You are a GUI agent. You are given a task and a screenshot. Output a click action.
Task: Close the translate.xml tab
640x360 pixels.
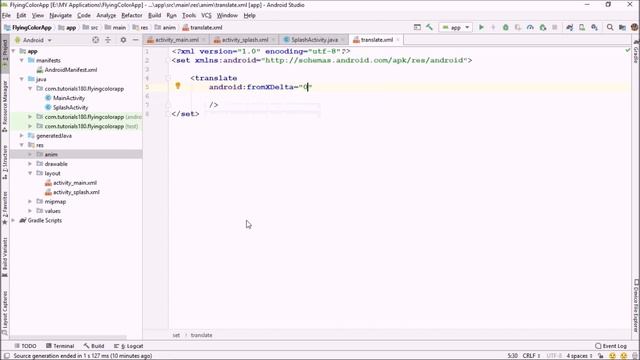[398, 40]
